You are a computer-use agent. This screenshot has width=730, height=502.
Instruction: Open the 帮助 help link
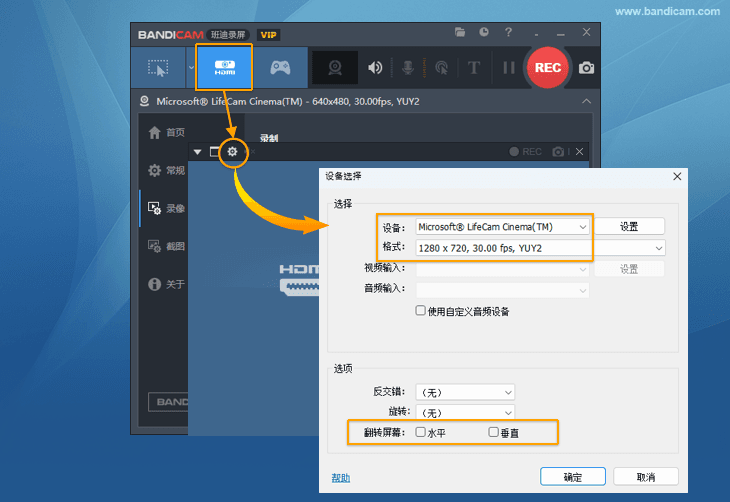[341, 478]
